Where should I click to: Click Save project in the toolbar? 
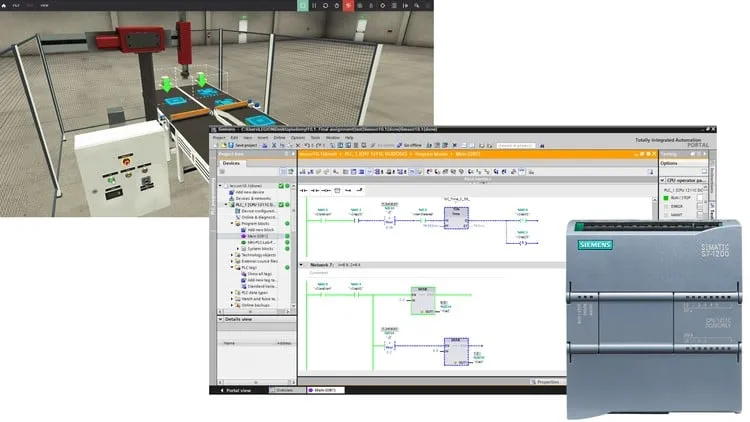tap(243, 145)
